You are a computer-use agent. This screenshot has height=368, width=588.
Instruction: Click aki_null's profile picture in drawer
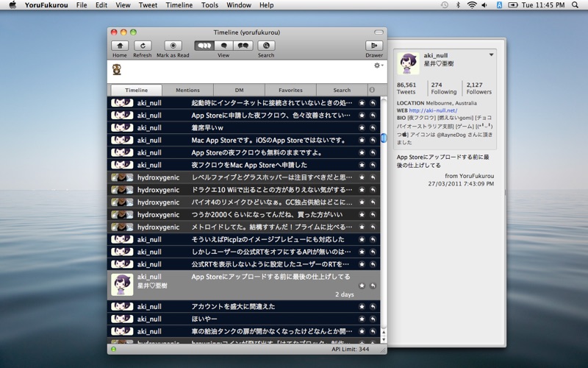click(409, 63)
